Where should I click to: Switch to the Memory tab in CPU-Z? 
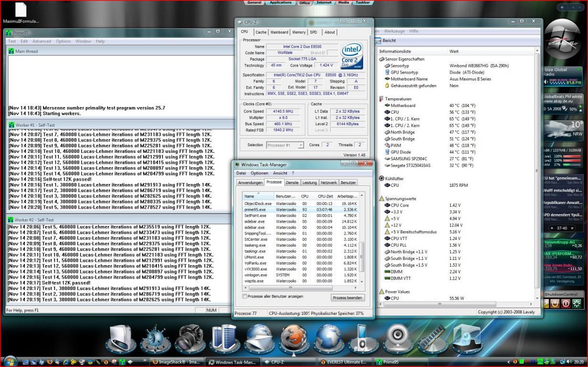pyautogui.click(x=299, y=32)
